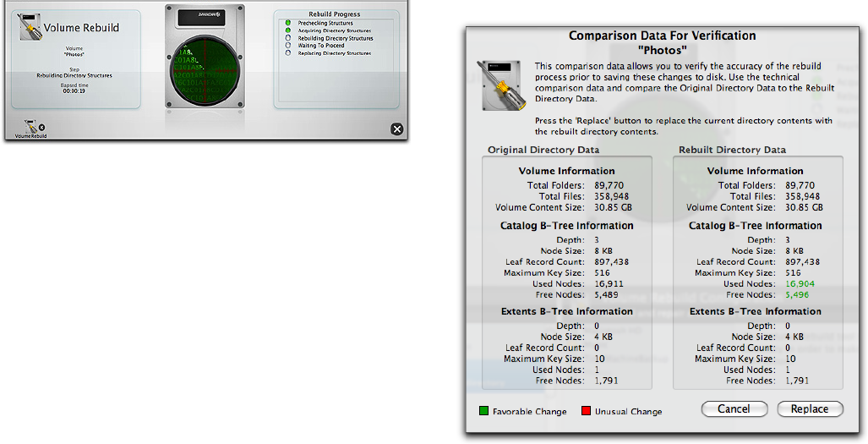Click the Rebuilt Directory Data heading

point(733,150)
